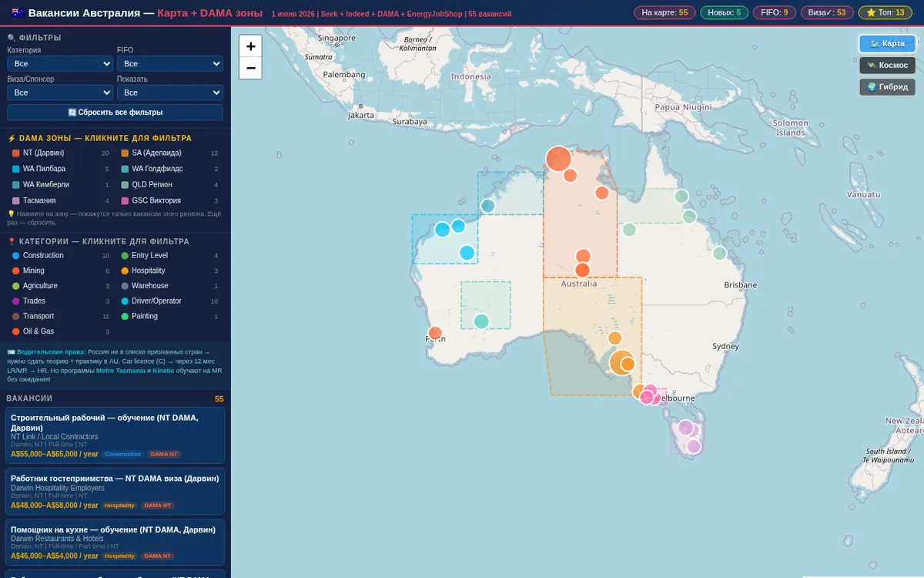Select the Entry Level category dot
924x578 pixels.
tap(125, 256)
